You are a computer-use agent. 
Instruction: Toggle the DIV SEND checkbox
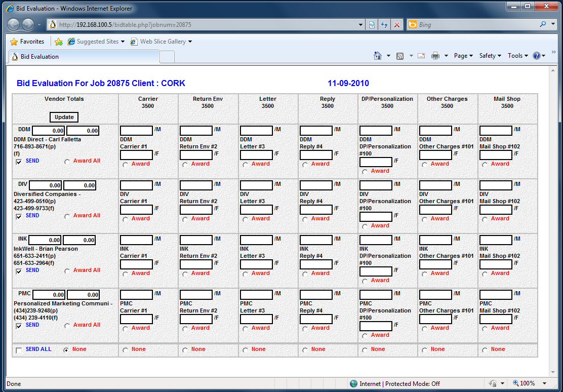(19, 217)
